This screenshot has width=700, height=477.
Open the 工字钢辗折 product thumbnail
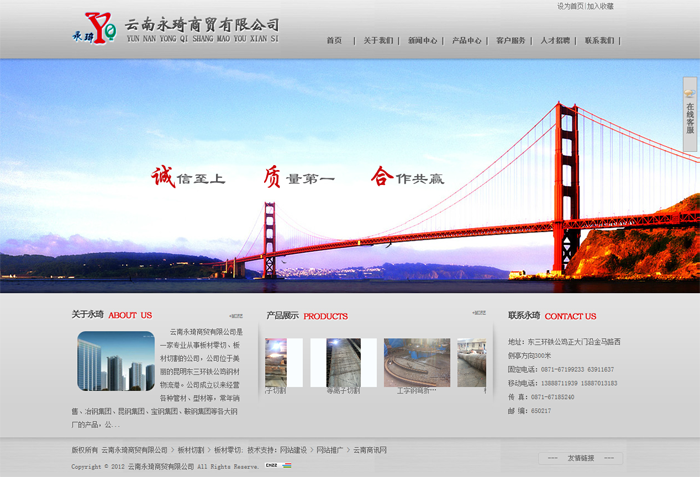[x=416, y=363]
